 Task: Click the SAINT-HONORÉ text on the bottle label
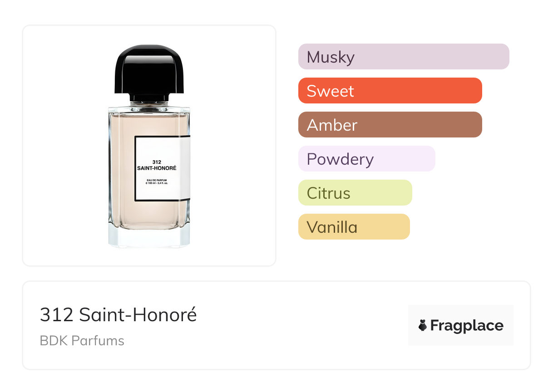click(157, 168)
